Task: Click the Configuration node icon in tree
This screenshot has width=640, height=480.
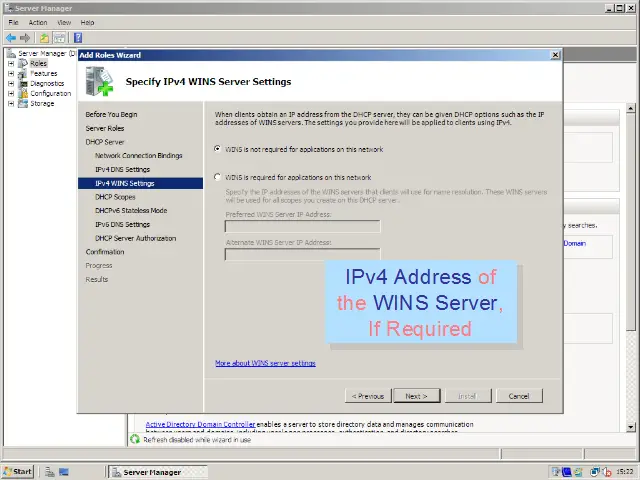Action: [x=23, y=93]
